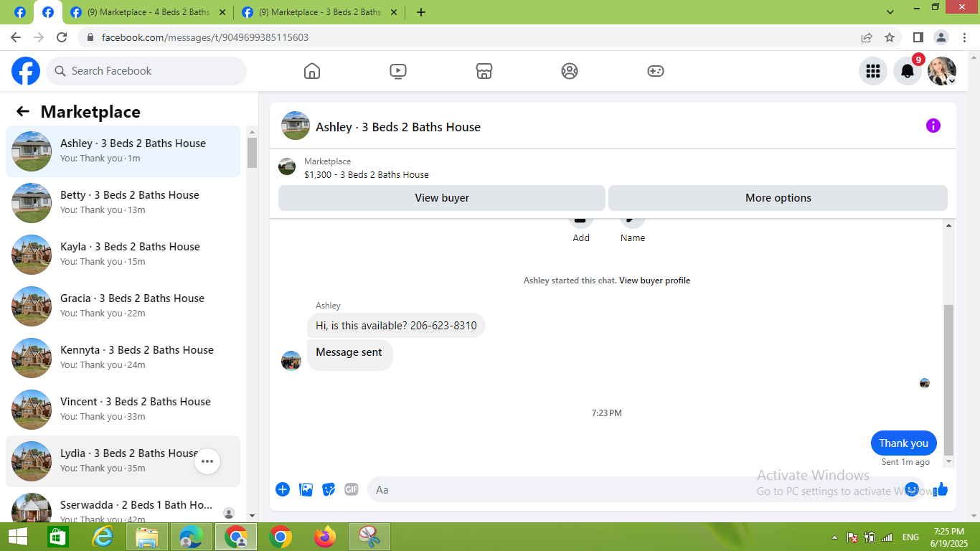This screenshot has height=551, width=980.
Task: Open Chrome side panel icon
Action: [x=918, y=37]
